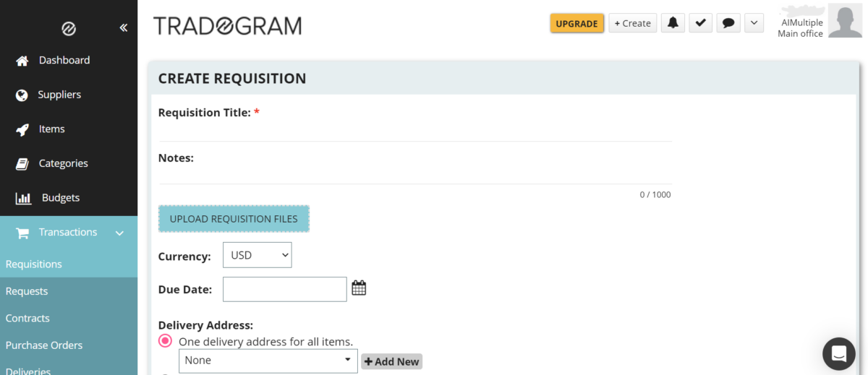Click Upload Requisition Files button
Image resolution: width=868 pixels, height=375 pixels.
(234, 219)
